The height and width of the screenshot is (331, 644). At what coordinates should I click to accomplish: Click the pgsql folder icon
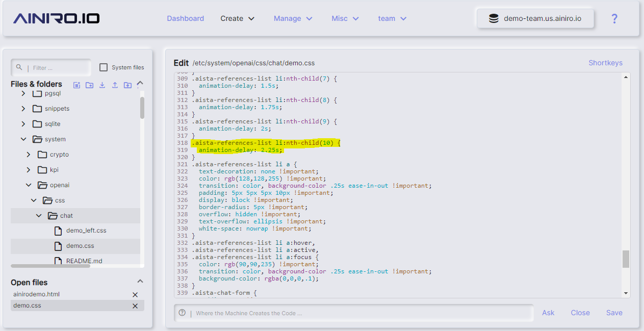[37, 93]
